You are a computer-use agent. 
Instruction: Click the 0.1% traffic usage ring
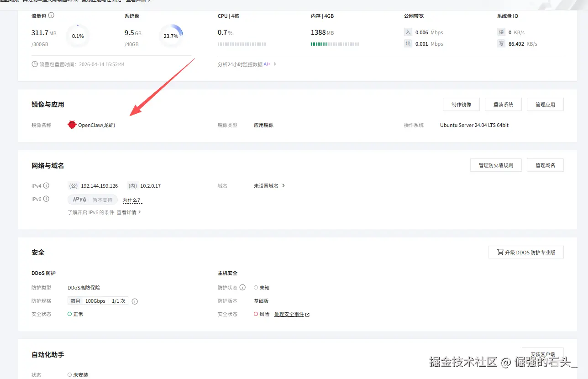click(x=78, y=36)
